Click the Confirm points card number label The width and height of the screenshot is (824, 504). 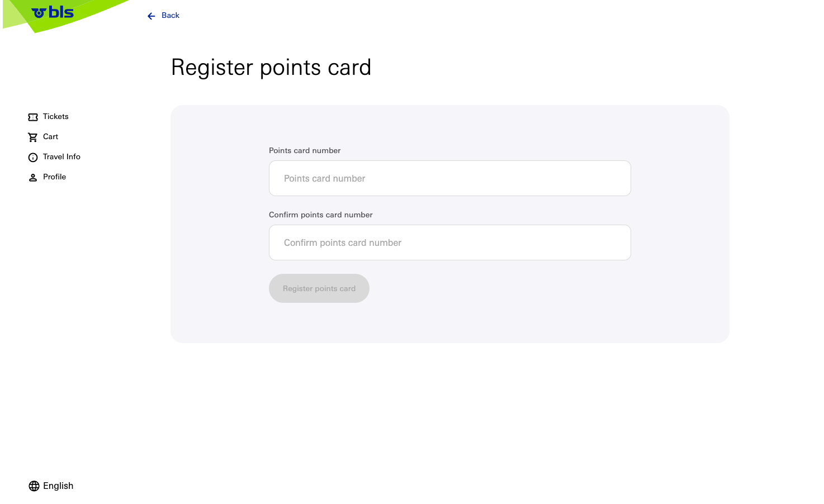pyautogui.click(x=320, y=215)
